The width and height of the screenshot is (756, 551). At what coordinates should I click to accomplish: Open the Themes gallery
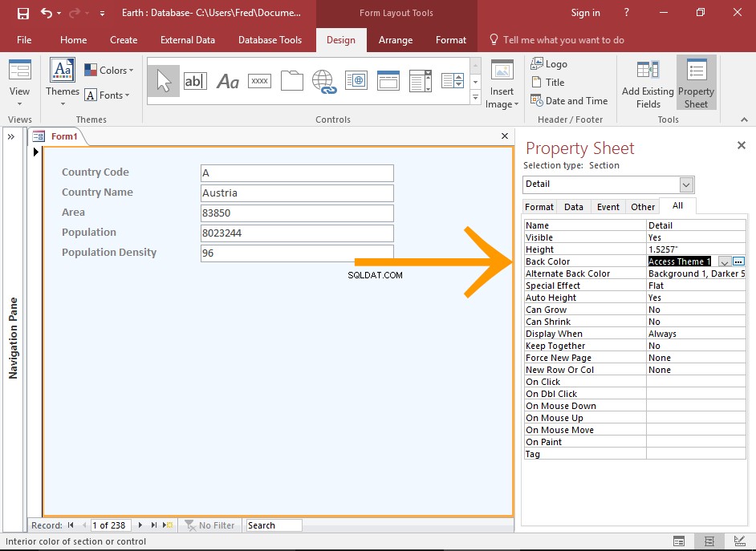pos(62,83)
